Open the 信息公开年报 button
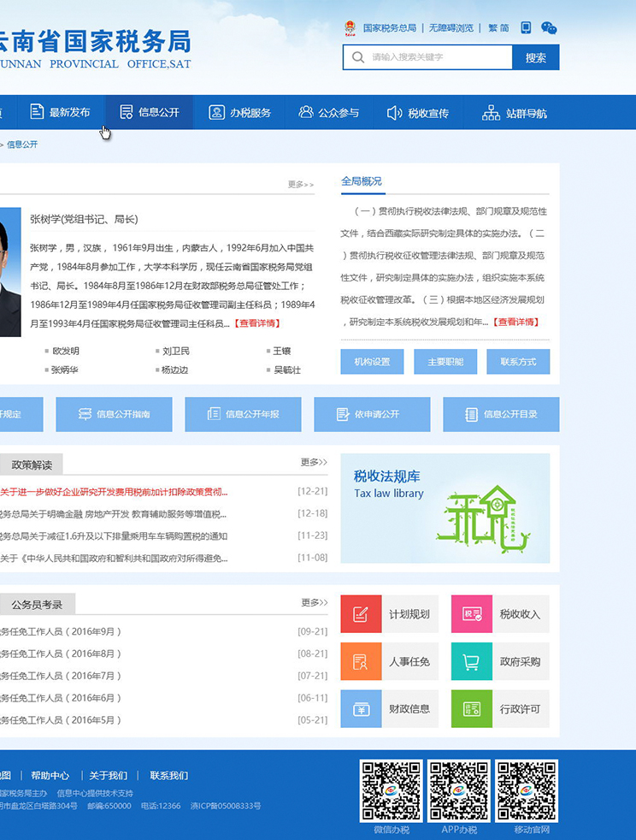 pyautogui.click(x=243, y=415)
